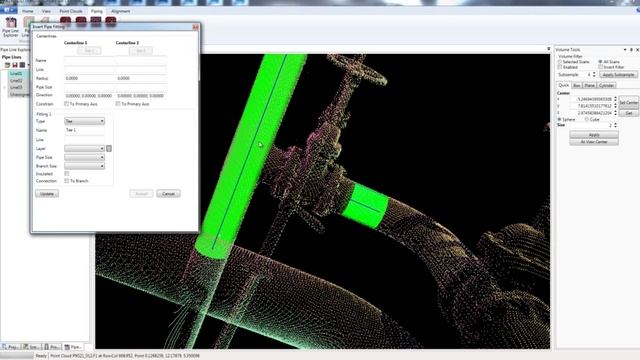Choose the Cube shape option
The image size is (640, 360).
587,119
